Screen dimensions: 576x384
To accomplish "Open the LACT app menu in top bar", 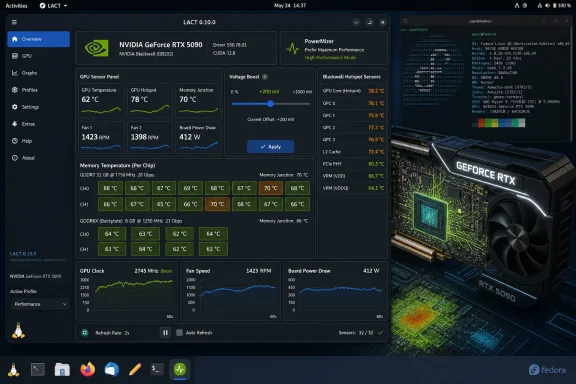I will (x=53, y=6).
